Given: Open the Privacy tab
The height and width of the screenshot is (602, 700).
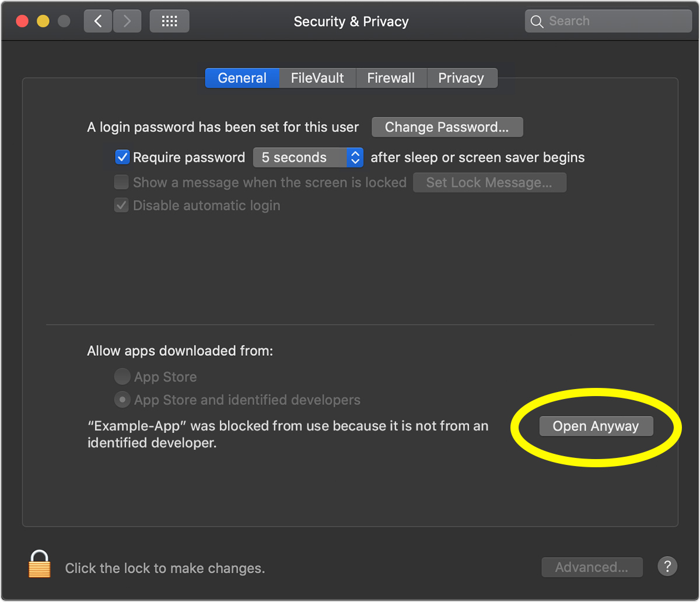Looking at the screenshot, I should [461, 78].
